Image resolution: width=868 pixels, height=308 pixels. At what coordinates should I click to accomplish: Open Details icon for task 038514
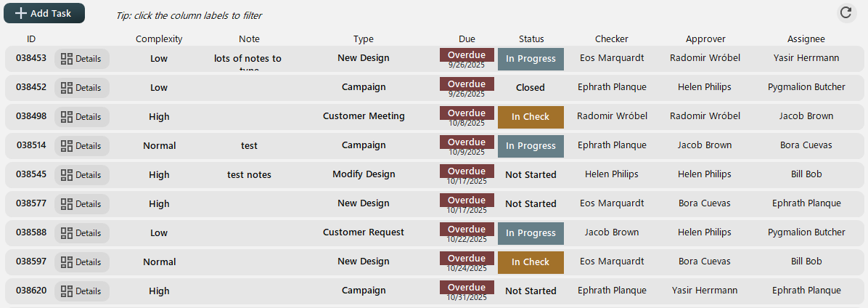(x=67, y=146)
